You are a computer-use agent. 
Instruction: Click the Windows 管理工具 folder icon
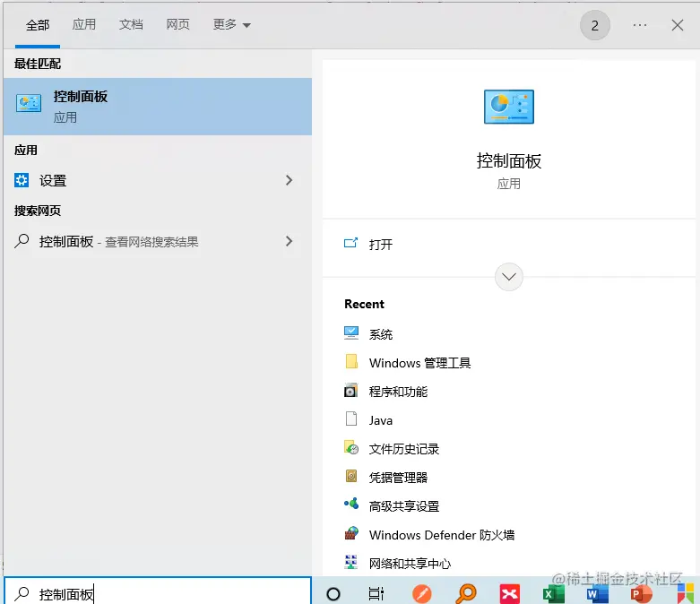click(351, 362)
